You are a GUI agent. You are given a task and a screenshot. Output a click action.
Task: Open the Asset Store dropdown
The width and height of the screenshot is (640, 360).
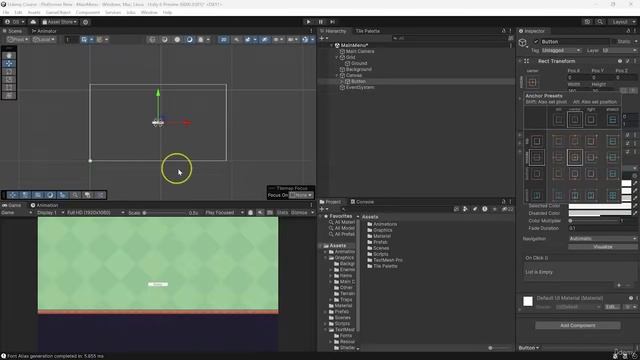click(x=60, y=22)
